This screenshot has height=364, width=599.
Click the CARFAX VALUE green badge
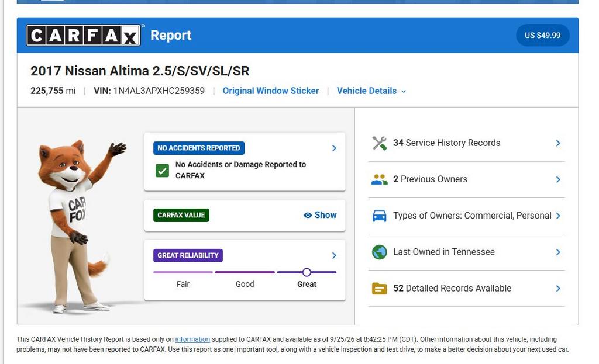click(181, 215)
